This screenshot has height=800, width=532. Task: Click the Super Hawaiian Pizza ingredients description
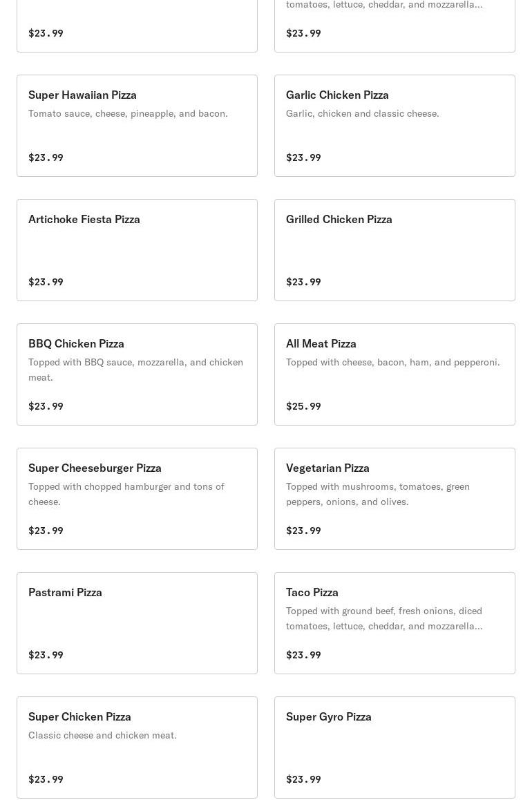[128, 113]
